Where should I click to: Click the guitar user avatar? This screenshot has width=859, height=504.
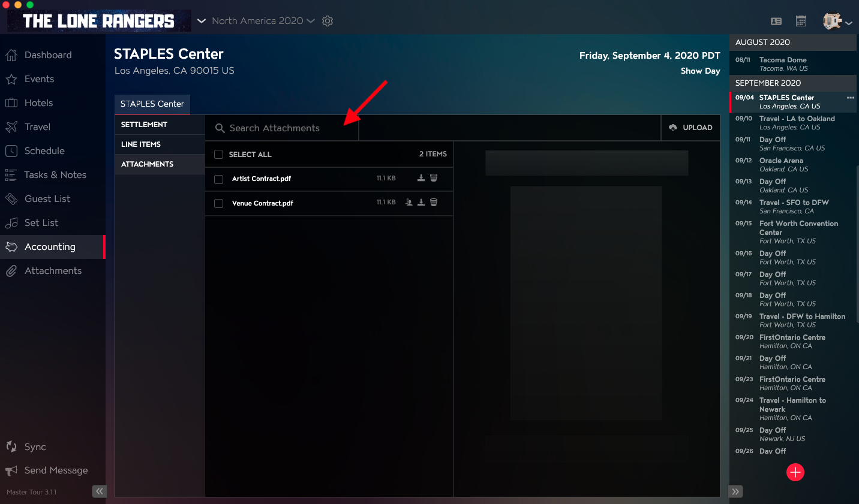pos(832,21)
